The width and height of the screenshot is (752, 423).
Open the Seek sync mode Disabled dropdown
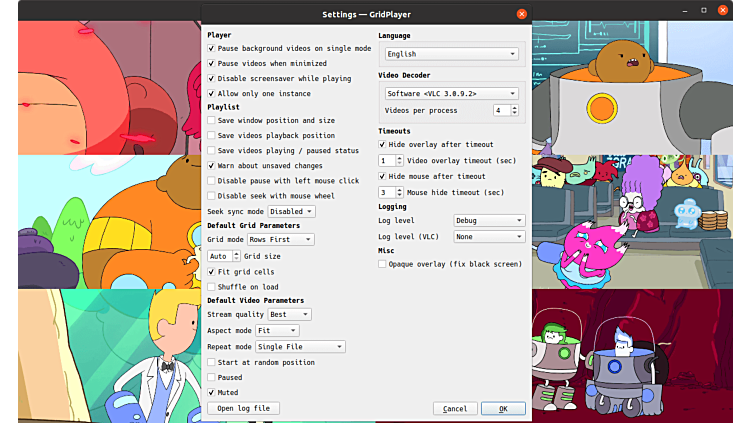click(x=289, y=211)
